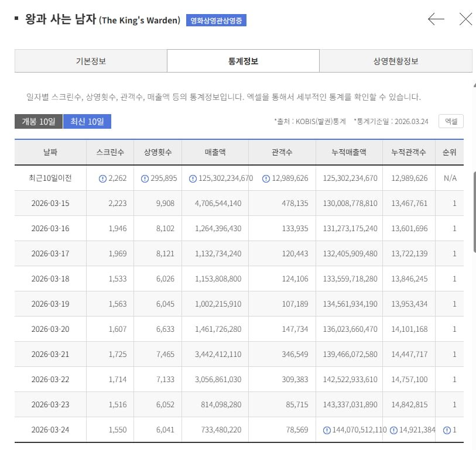Click info icon beside cumulative sales 144,070,512,110

[327, 430]
